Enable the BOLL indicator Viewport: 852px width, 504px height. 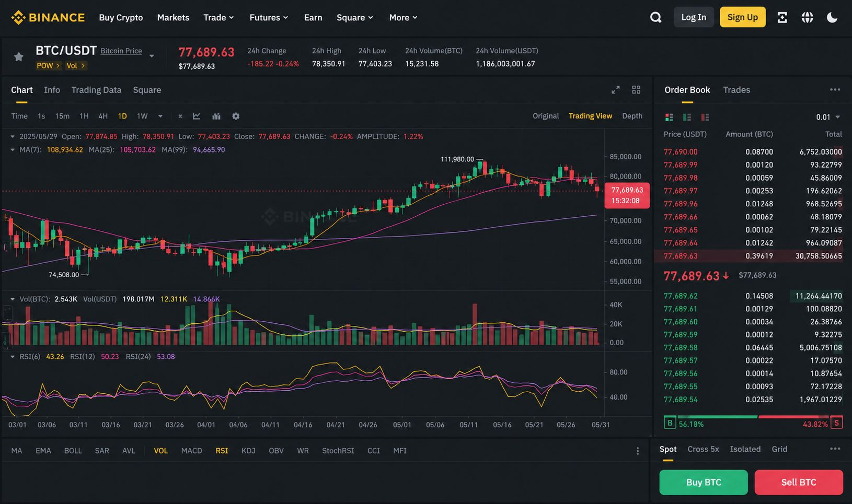73,451
